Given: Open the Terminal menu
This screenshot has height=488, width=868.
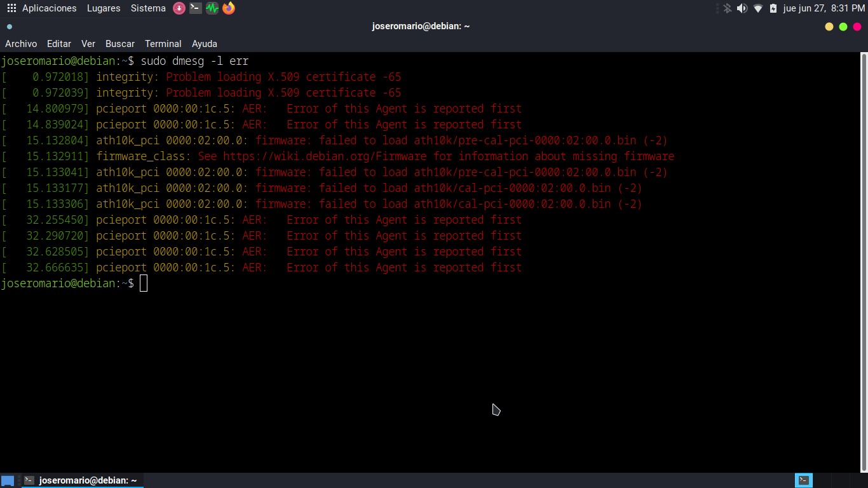Looking at the screenshot, I should click(163, 44).
